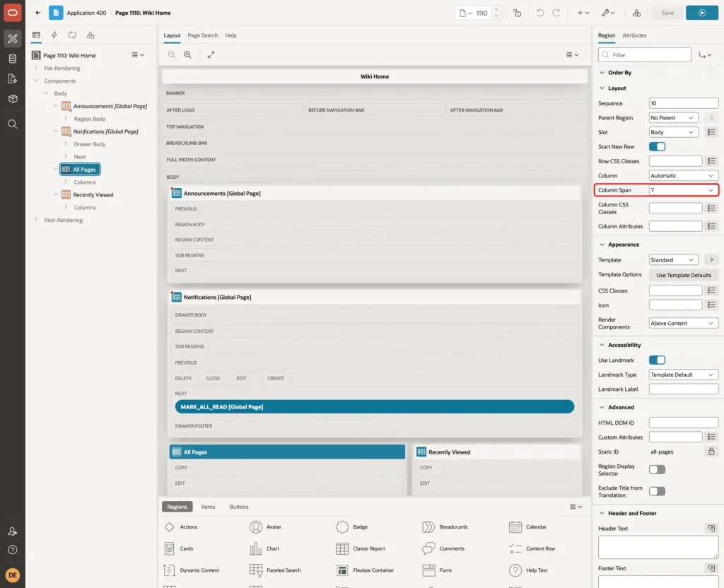Image resolution: width=724 pixels, height=588 pixels.
Task: Switch gallery to the Items tab
Action: (x=208, y=507)
